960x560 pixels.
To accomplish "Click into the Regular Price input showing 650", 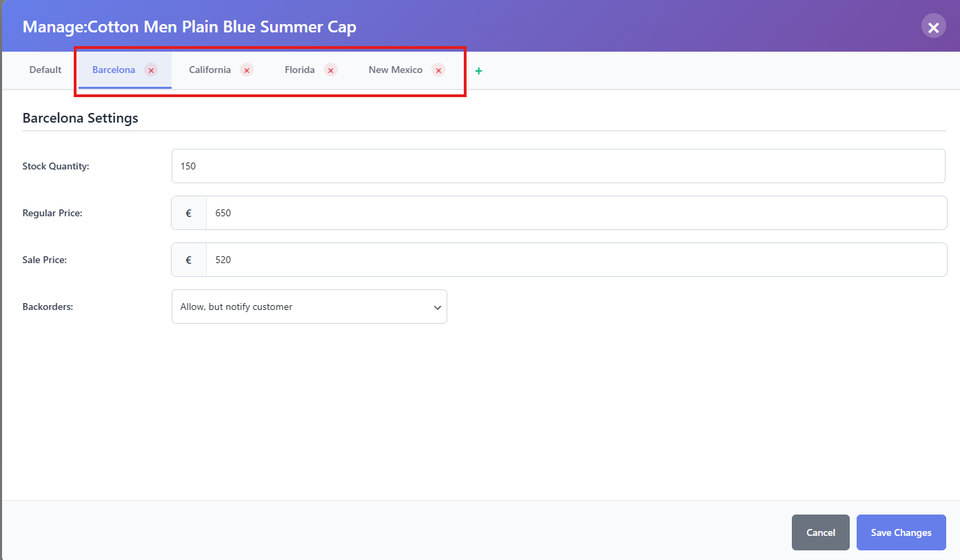I will [x=575, y=214].
